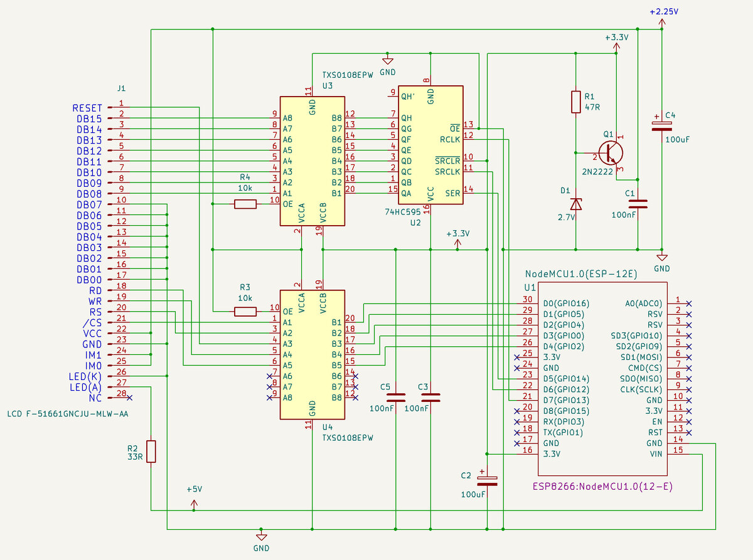Select the +2.25V power symbol
The height and width of the screenshot is (560, 753).
point(661,21)
